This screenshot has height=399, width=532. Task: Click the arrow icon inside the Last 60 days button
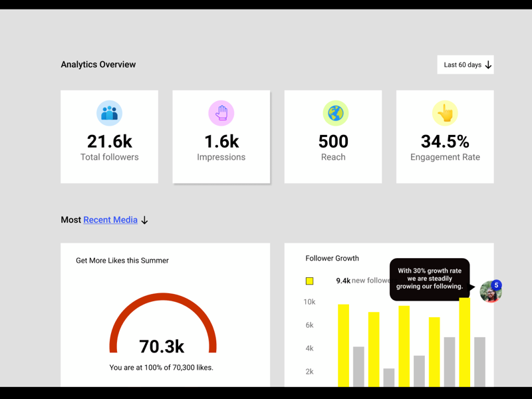pos(489,65)
